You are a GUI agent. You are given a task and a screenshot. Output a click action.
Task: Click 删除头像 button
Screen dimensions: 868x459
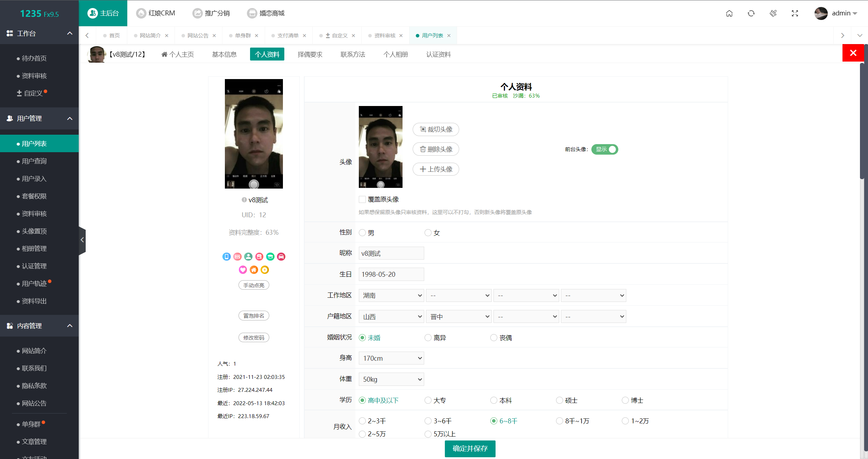[x=436, y=149]
